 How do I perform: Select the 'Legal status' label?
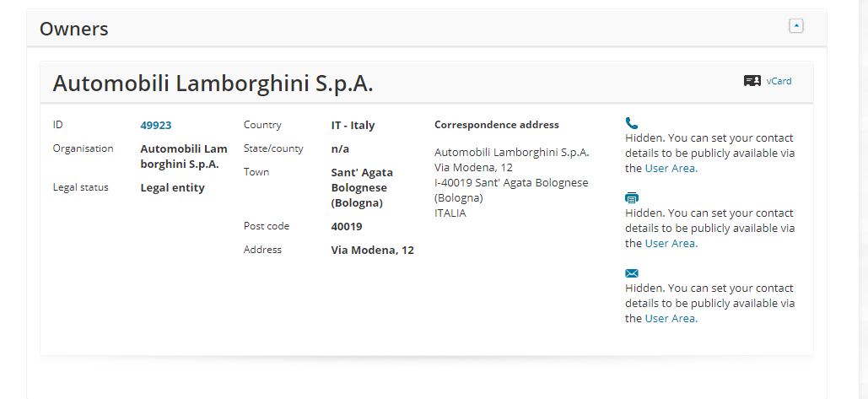click(x=81, y=187)
